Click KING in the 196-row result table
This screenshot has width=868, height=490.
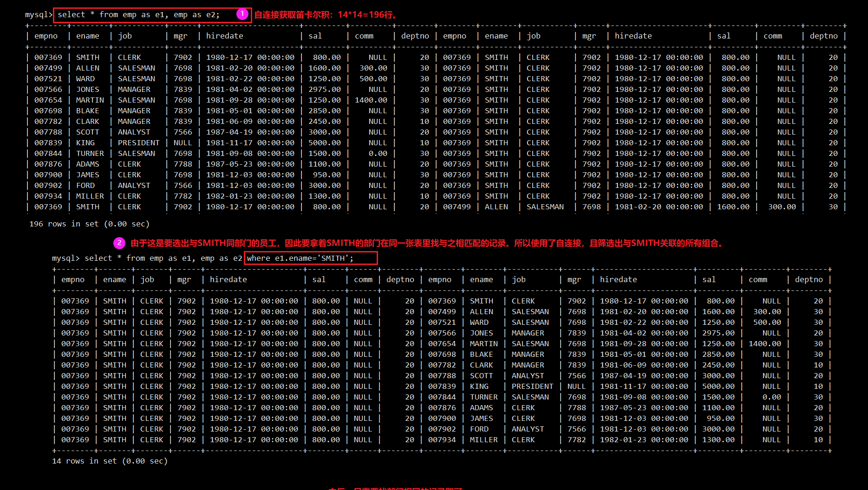tap(85, 142)
